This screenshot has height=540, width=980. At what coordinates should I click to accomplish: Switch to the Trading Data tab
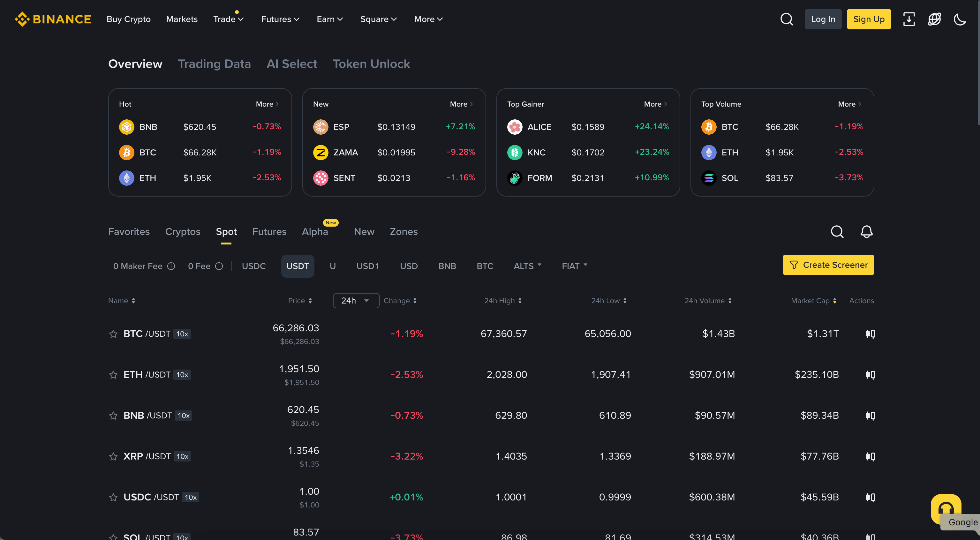(215, 64)
